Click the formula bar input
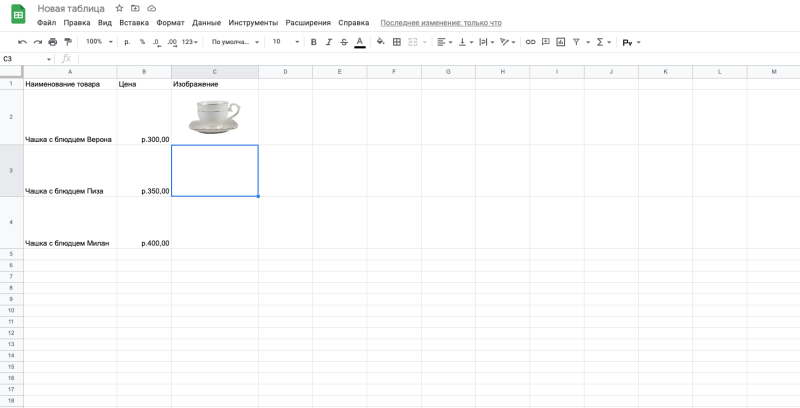Image resolution: width=800 pixels, height=408 pixels. pyautogui.click(x=439, y=59)
